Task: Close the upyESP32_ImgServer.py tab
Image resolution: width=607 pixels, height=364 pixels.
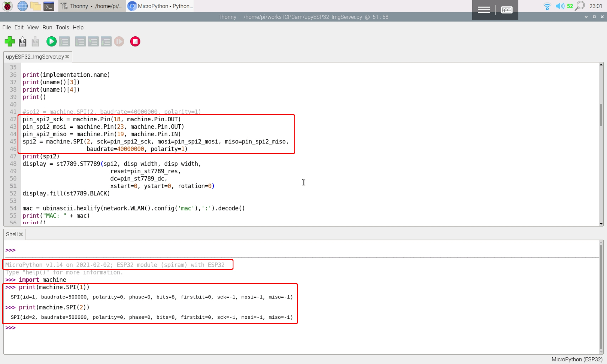Action: click(x=67, y=57)
